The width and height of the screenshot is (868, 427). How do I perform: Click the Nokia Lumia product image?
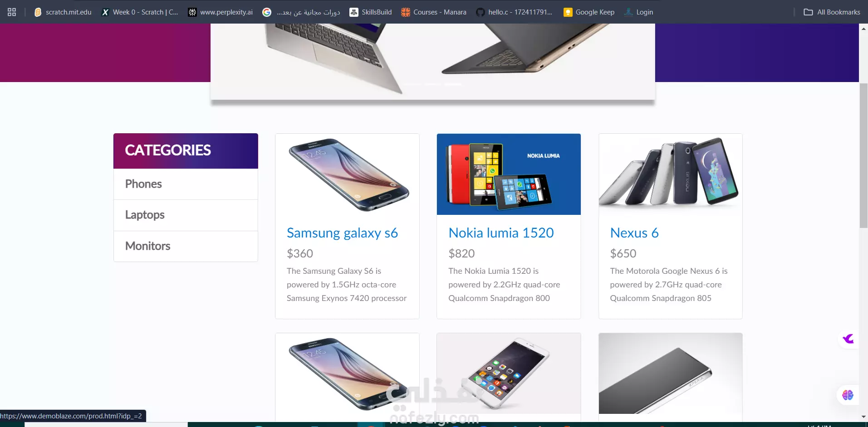click(x=509, y=174)
